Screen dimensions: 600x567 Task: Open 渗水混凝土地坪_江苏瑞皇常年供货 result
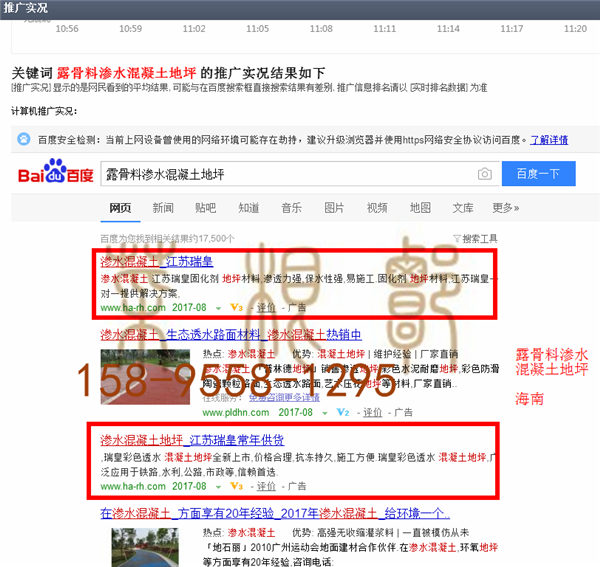192,440
